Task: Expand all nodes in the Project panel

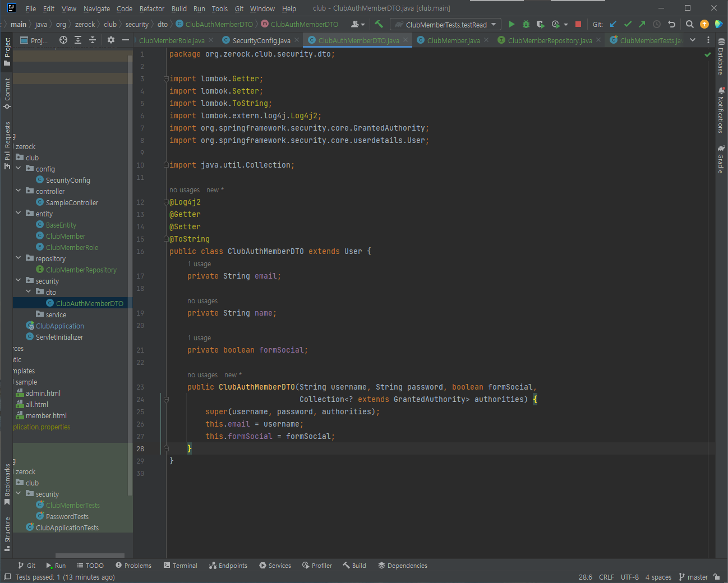Action: (x=78, y=40)
